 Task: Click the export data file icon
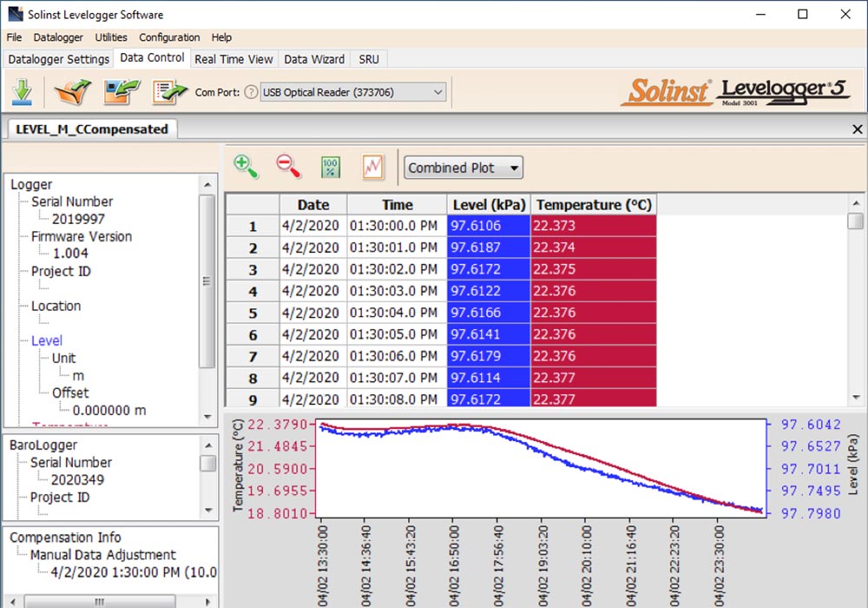point(169,91)
